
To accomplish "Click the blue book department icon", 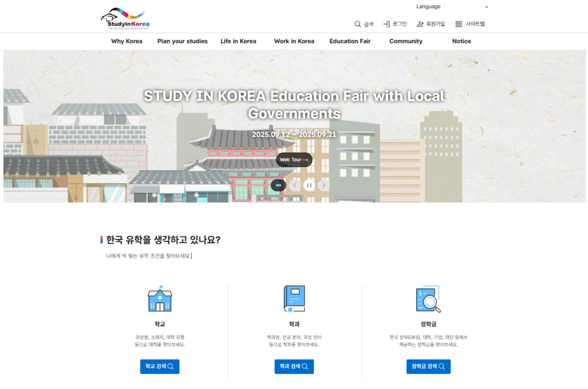I will tap(294, 299).
